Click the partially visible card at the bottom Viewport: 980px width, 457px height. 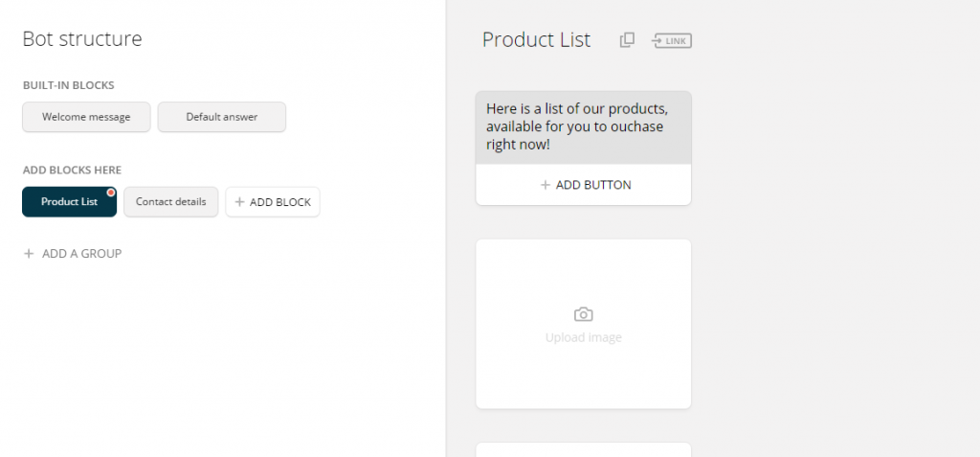point(584,449)
